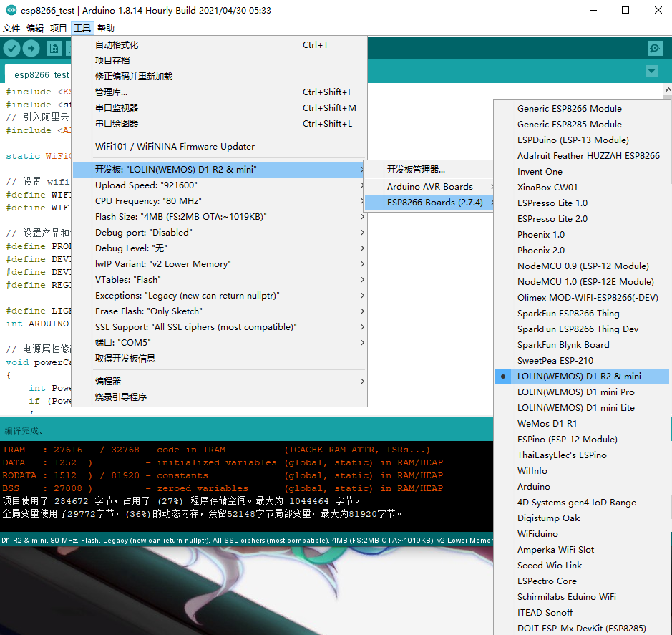Select SparkFun ESP8266 Thing Dev board
The width and height of the screenshot is (672, 635).
[x=582, y=329]
